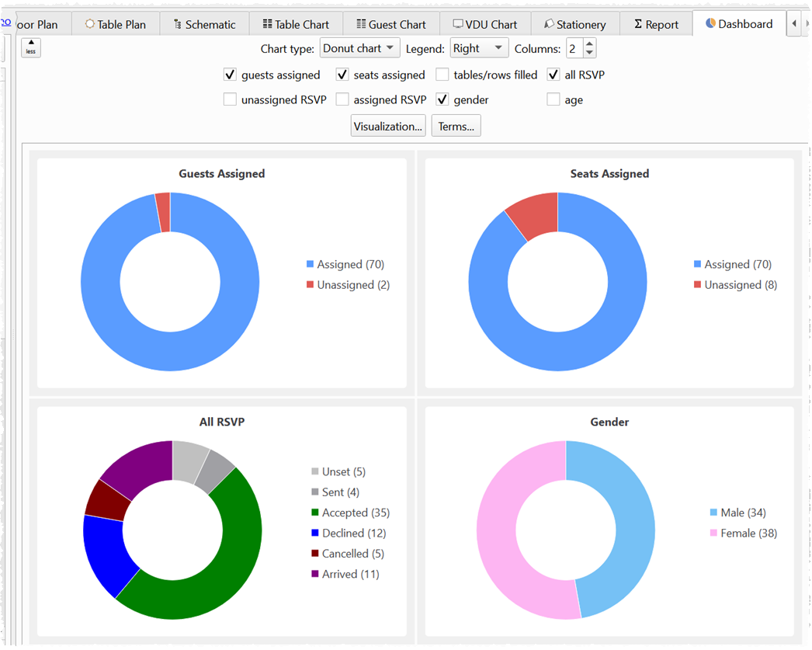This screenshot has height=650, width=812.
Task: Click the Stationery tab icon
Action: click(x=549, y=24)
